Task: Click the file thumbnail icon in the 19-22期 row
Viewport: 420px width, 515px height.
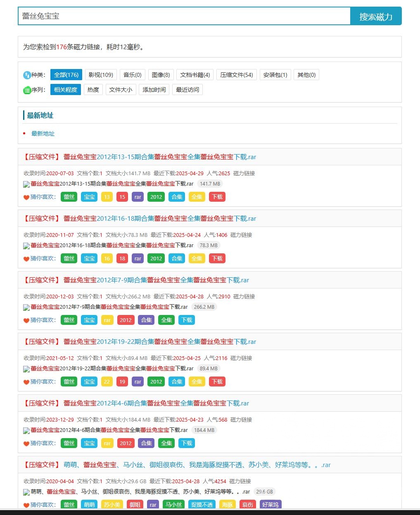Action: (x=26, y=369)
